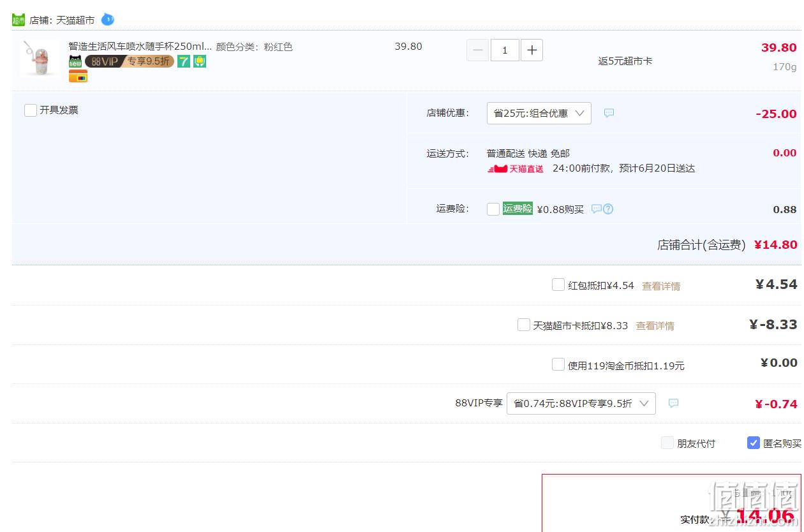Open 查看详情 link for 天猫超市卡抵扣

(655, 325)
